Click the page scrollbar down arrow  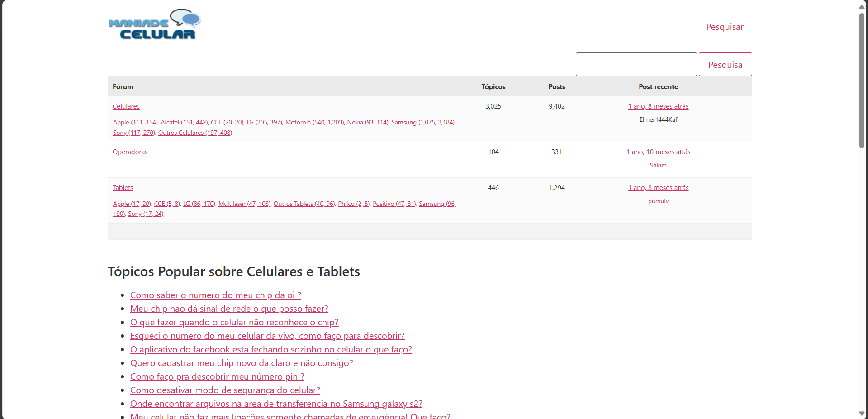[862, 414]
